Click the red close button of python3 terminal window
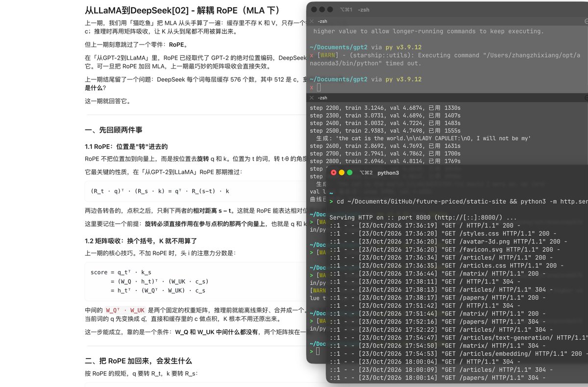The height and width of the screenshot is (387, 588). [334, 173]
